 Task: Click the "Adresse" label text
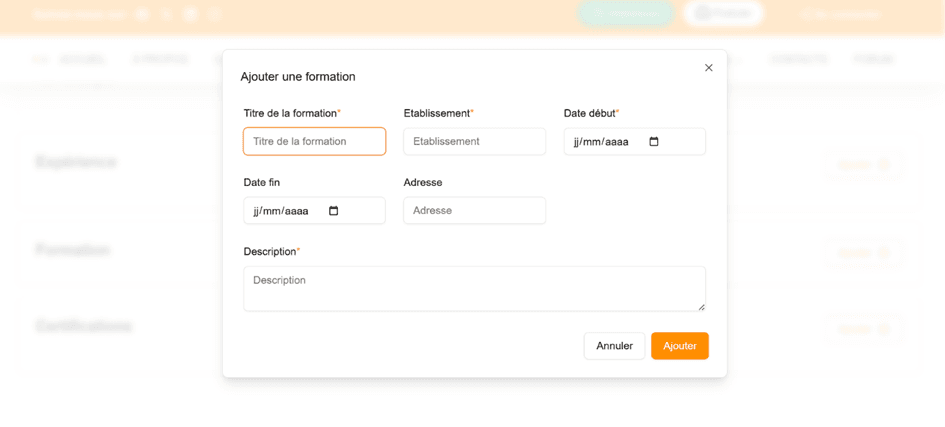pyautogui.click(x=423, y=183)
